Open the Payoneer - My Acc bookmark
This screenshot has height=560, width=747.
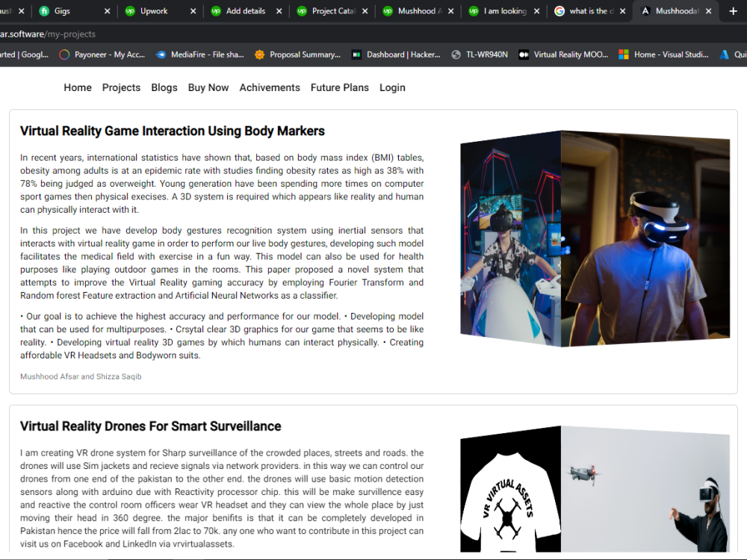coord(102,55)
